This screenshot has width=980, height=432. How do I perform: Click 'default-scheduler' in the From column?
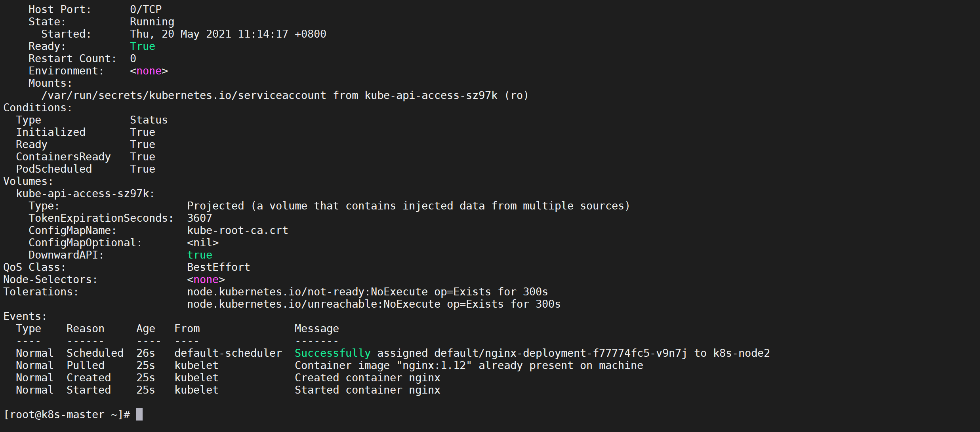click(228, 353)
